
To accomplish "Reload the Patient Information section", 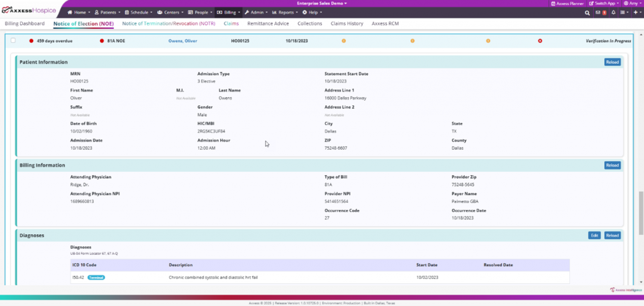I will click(612, 62).
